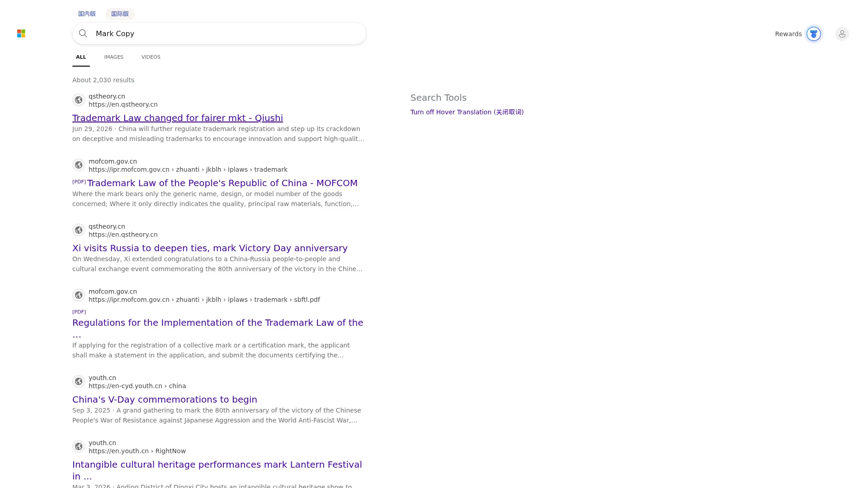Screen dimensions: 868x488
Task: Click the Search Tools heading
Action: [x=439, y=98]
